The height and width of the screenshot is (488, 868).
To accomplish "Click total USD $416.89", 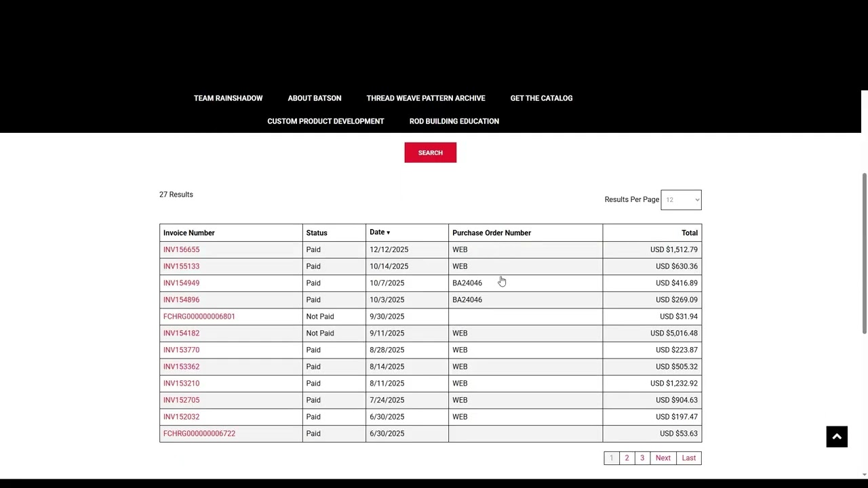I will (x=677, y=283).
